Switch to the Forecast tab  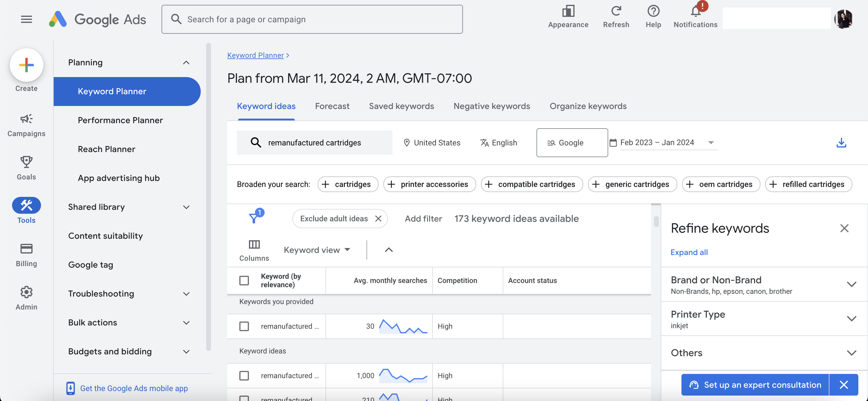(332, 106)
